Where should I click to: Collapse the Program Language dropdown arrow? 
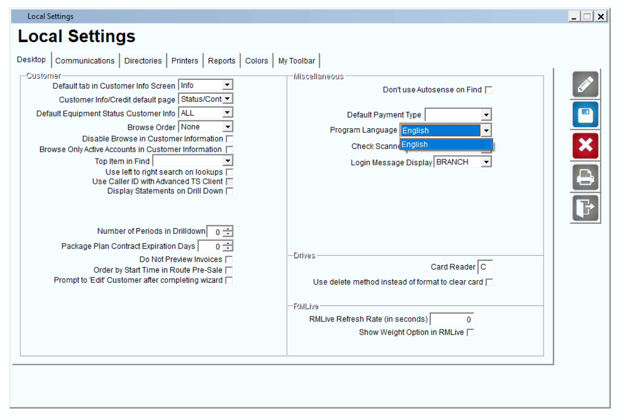pyautogui.click(x=486, y=131)
